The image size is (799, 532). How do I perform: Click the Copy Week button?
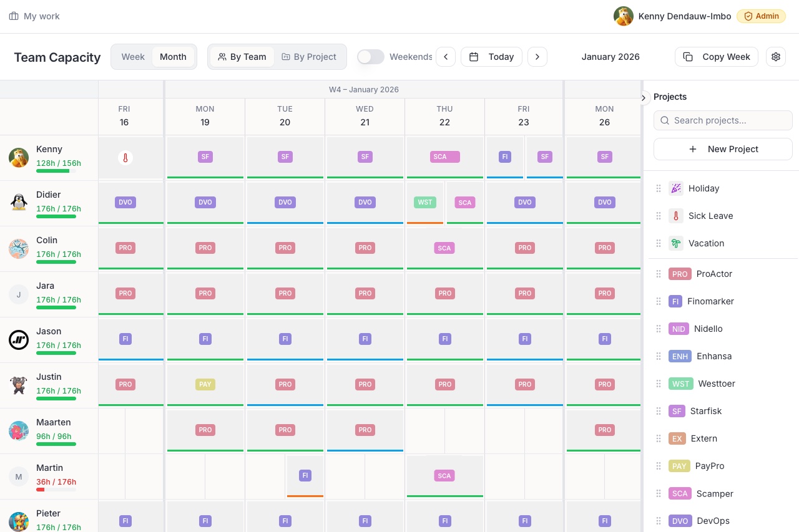point(717,57)
